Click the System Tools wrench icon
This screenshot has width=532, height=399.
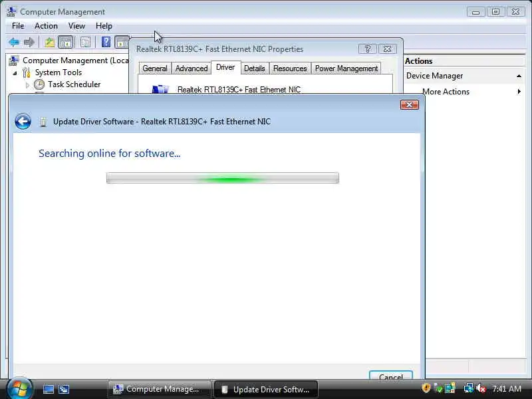(27, 72)
